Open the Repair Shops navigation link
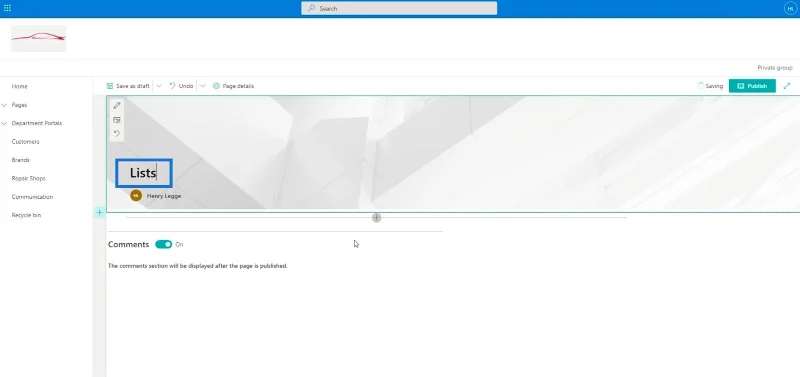The width and height of the screenshot is (800, 377). pyautogui.click(x=29, y=178)
